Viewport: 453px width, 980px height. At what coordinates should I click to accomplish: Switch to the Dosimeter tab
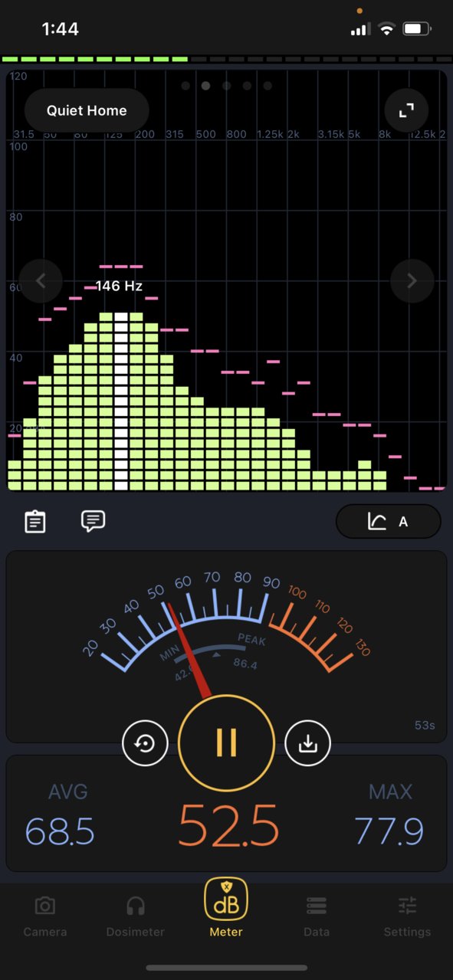tap(136, 916)
